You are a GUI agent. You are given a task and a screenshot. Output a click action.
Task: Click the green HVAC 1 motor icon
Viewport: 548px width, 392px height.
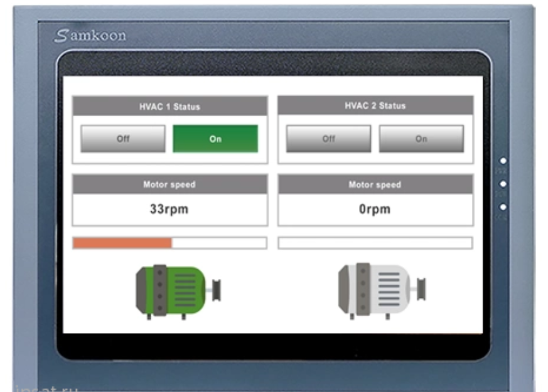click(x=178, y=290)
